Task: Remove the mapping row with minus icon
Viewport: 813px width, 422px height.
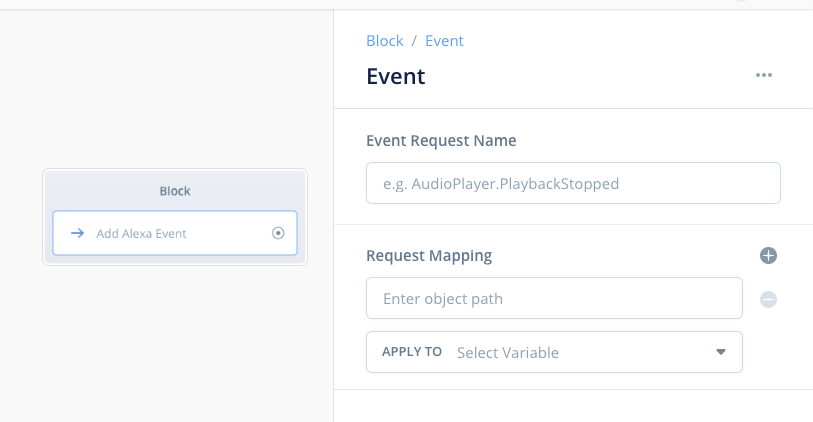Action: click(768, 299)
